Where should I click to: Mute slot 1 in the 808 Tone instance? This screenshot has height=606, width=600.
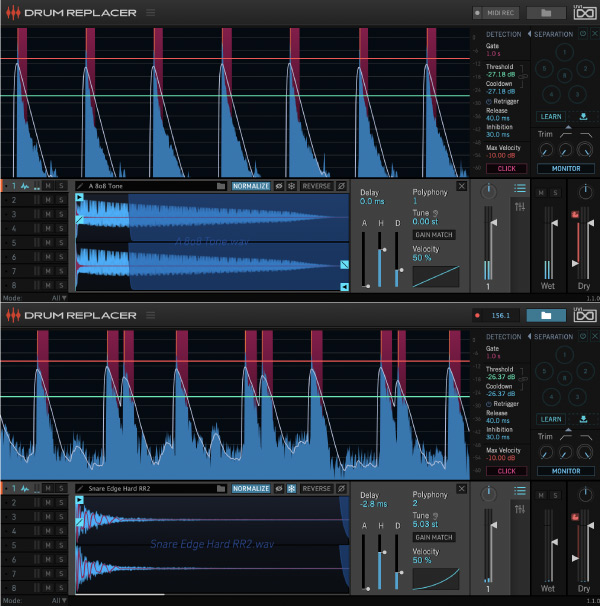tap(48, 186)
